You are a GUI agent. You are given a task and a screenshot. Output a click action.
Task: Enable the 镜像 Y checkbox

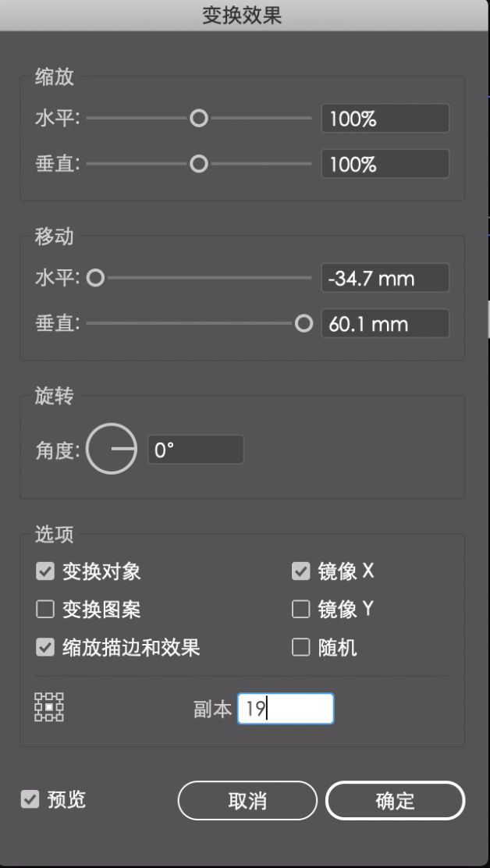pyautogui.click(x=301, y=610)
